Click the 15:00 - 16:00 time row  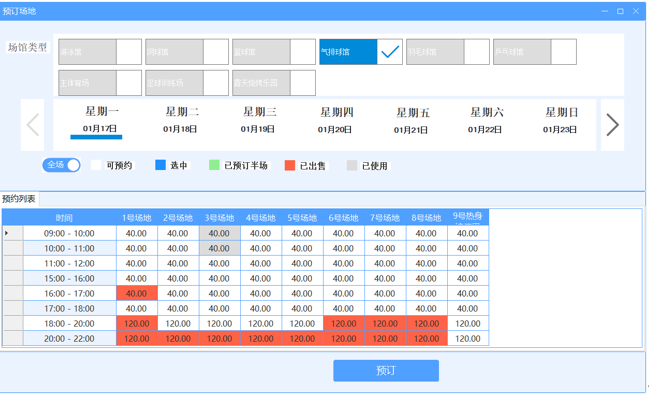[70, 278]
